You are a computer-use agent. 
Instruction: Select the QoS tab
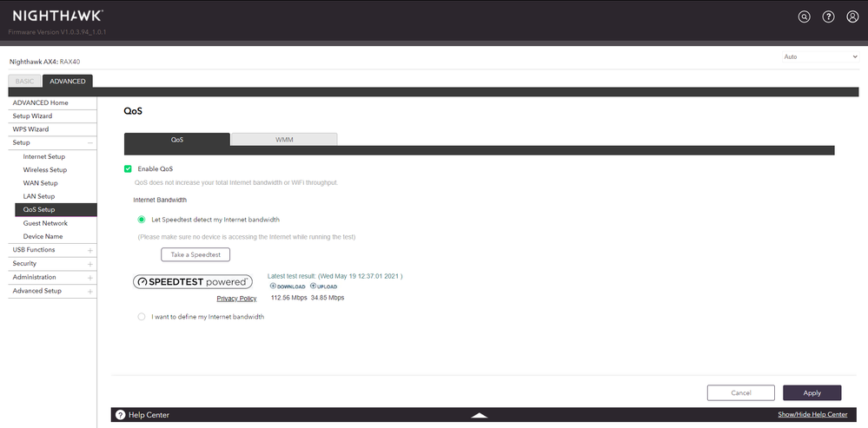coord(177,140)
